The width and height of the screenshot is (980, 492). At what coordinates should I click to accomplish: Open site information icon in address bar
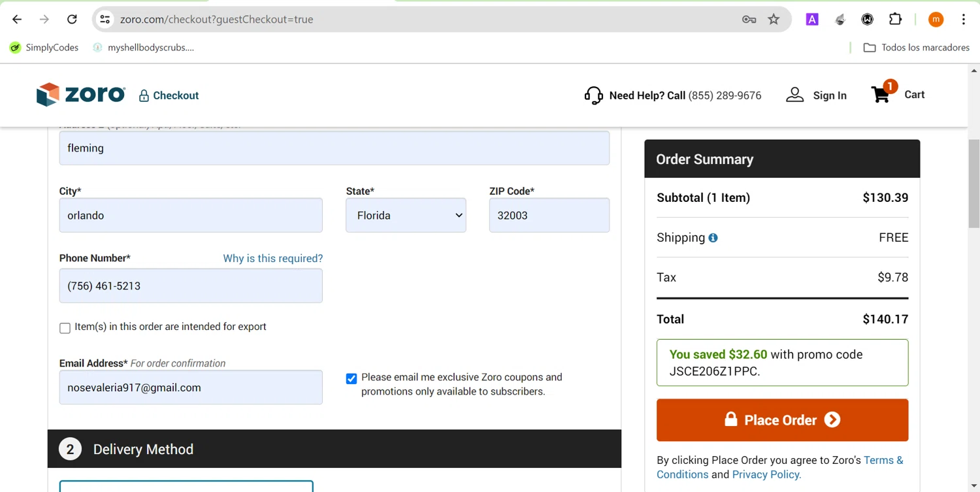pyautogui.click(x=105, y=20)
